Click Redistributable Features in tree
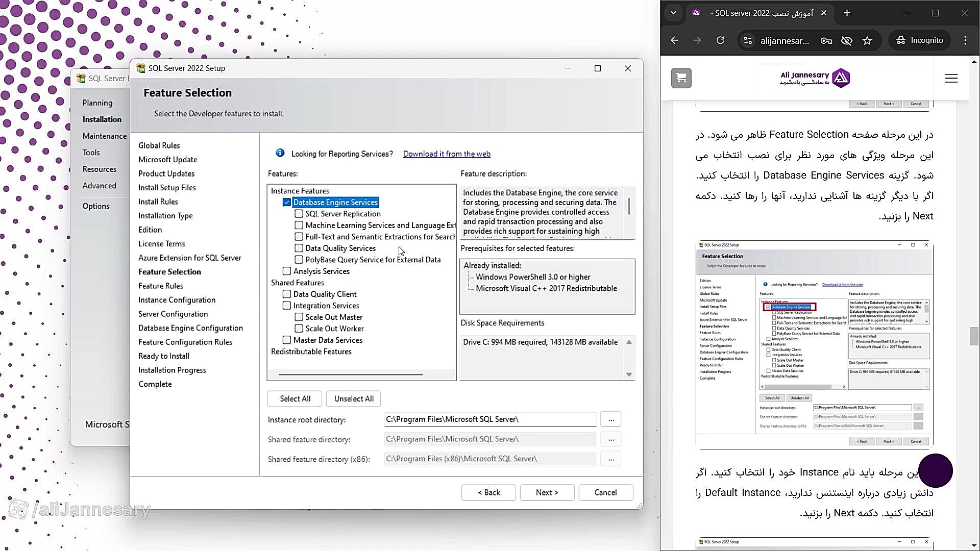Viewport: 980px width, 551px height. (311, 352)
